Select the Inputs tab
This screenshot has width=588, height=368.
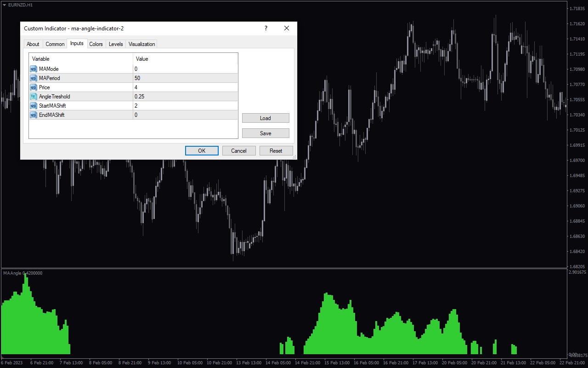click(x=77, y=43)
